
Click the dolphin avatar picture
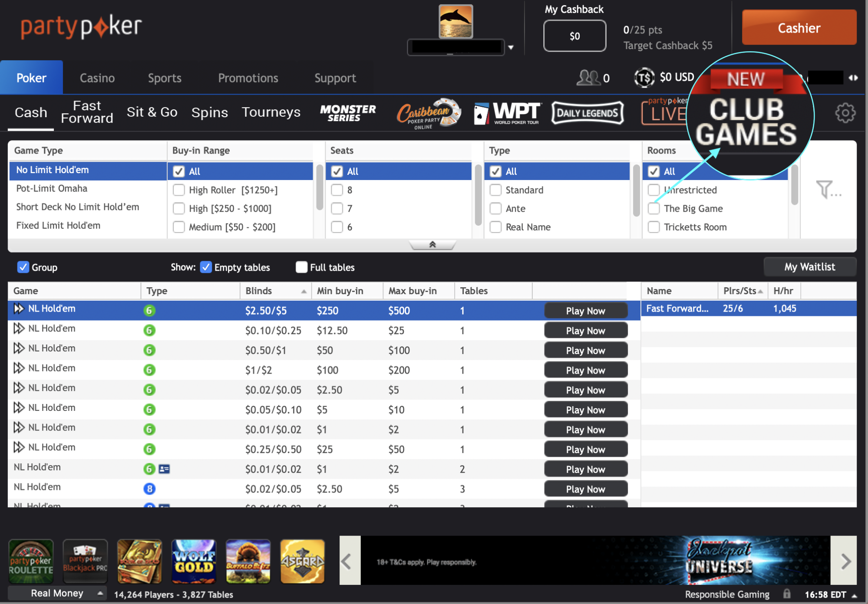point(455,22)
